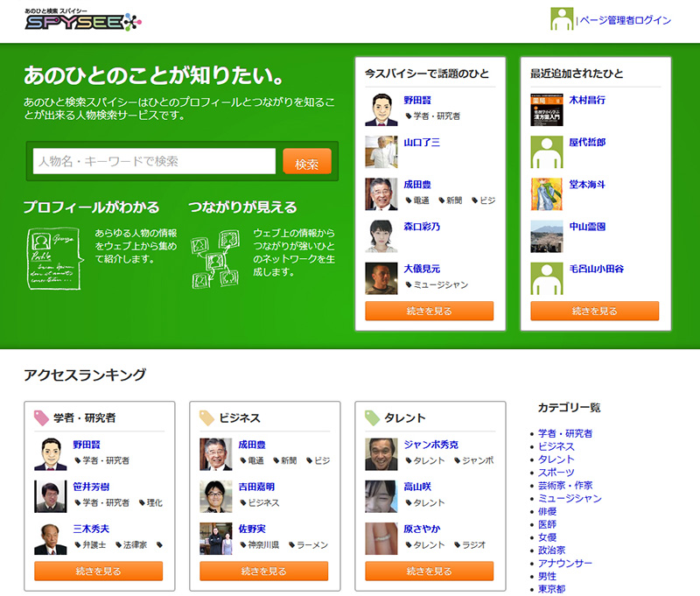This screenshot has width=700, height=596.
Task: Click the green user icon beside ページ管理者ログイン
Action: pyautogui.click(x=562, y=19)
